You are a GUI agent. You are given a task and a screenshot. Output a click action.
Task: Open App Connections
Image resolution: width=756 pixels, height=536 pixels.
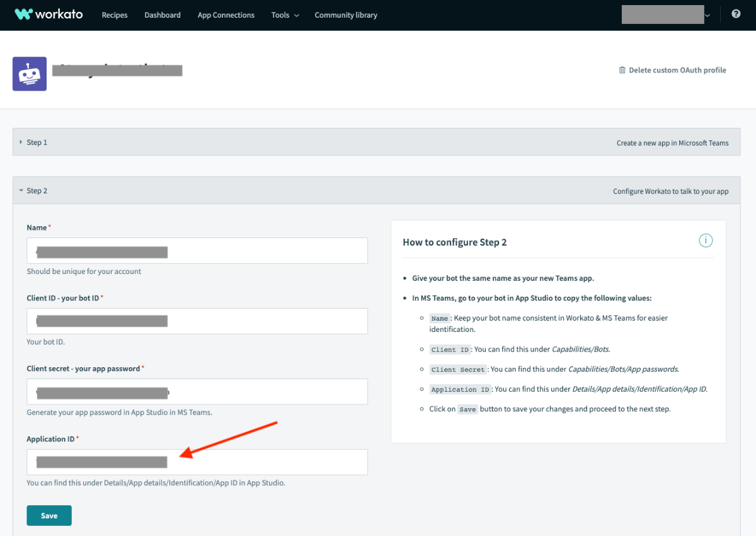pyautogui.click(x=226, y=15)
